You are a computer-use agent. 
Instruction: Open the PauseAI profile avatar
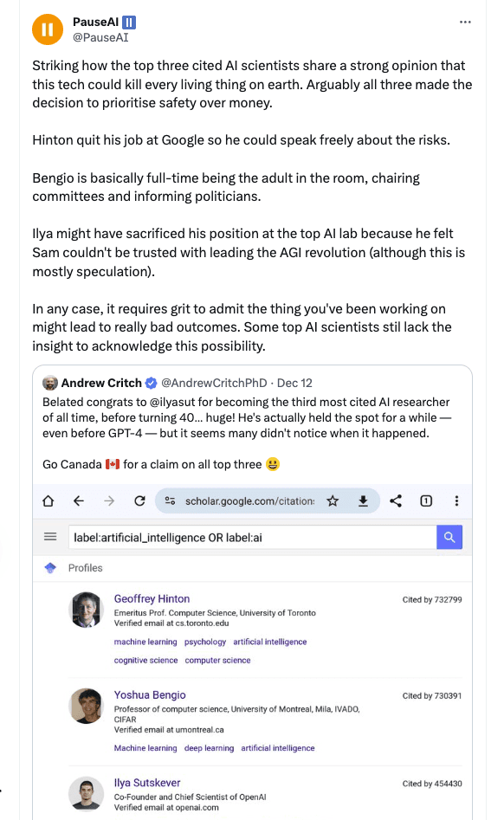[x=48, y=29]
